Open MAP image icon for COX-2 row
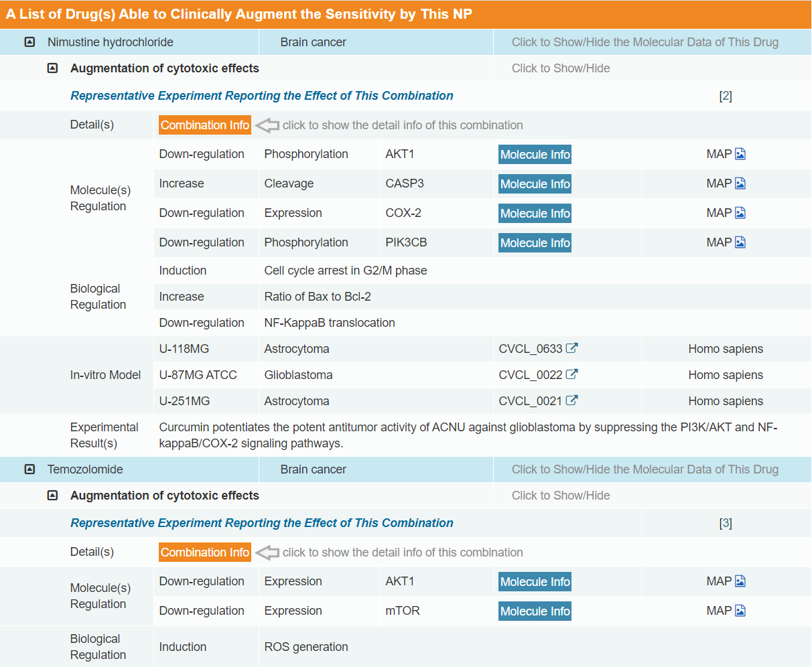 point(740,213)
